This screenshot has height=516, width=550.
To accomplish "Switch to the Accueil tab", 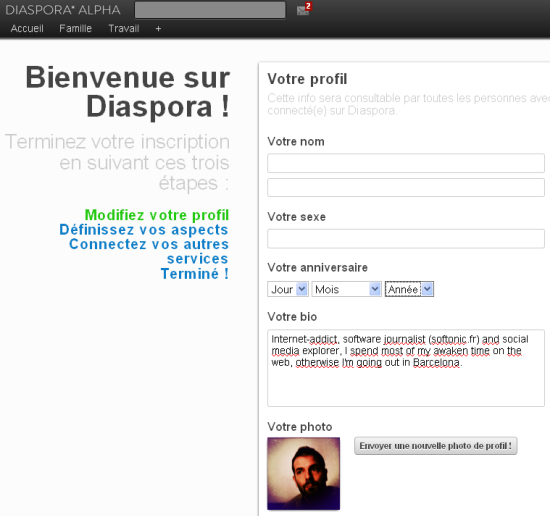I will 27,28.
